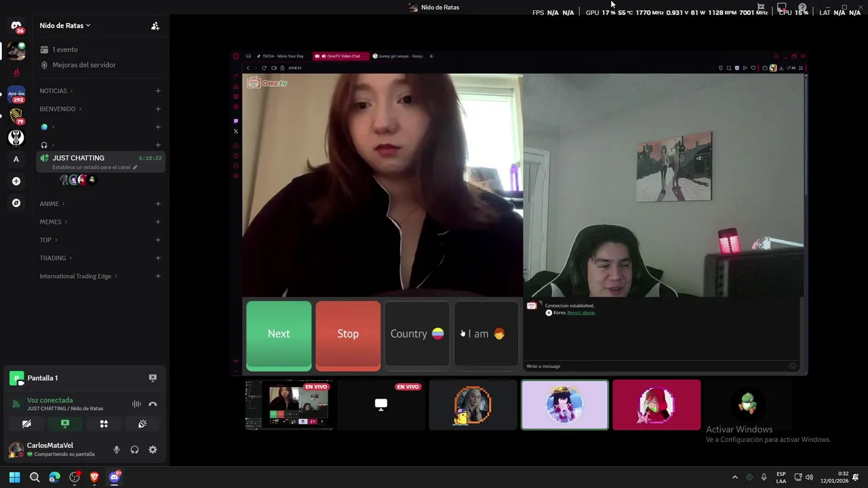Toggle microphone mute in user panel

(x=117, y=449)
